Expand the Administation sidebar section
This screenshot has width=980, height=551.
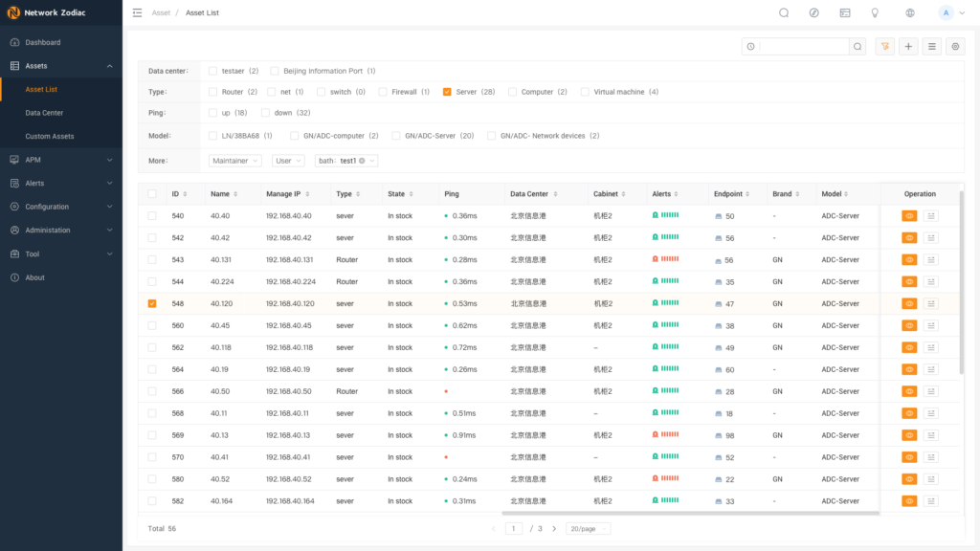[60, 230]
